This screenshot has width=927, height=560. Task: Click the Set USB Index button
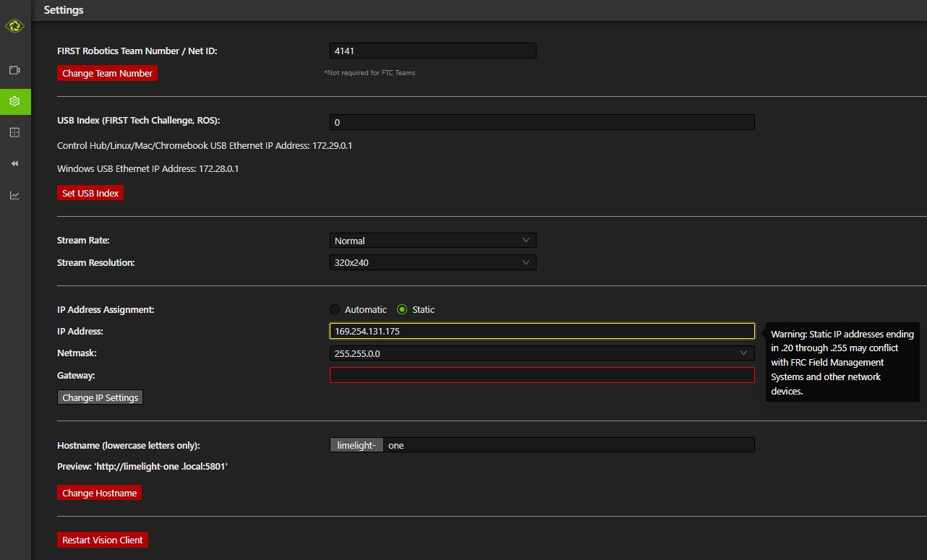coord(90,193)
